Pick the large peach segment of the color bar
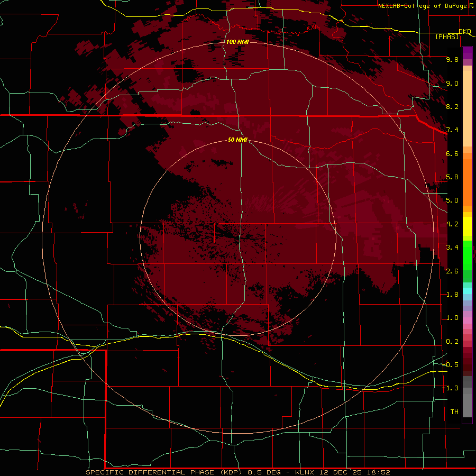The image size is (476, 476). (467, 108)
